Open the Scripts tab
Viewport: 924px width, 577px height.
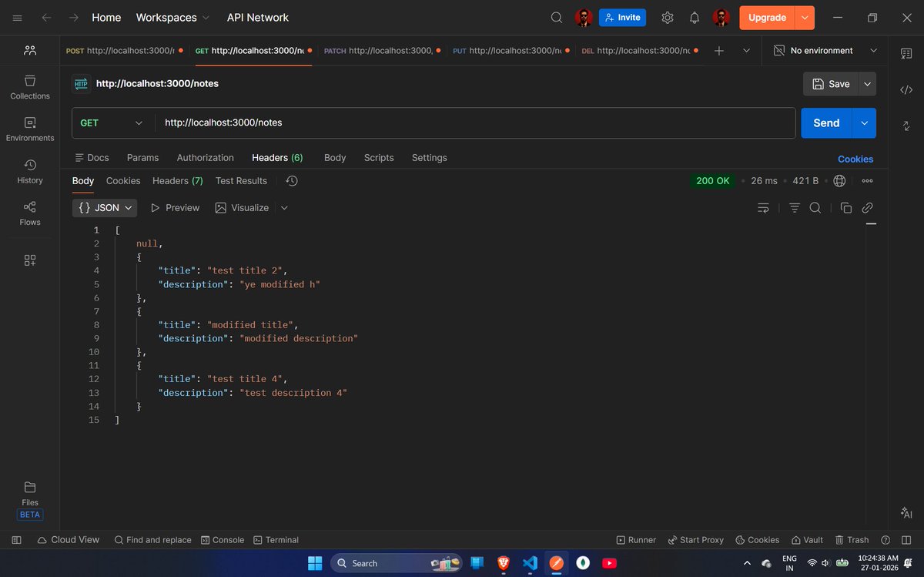(x=379, y=157)
